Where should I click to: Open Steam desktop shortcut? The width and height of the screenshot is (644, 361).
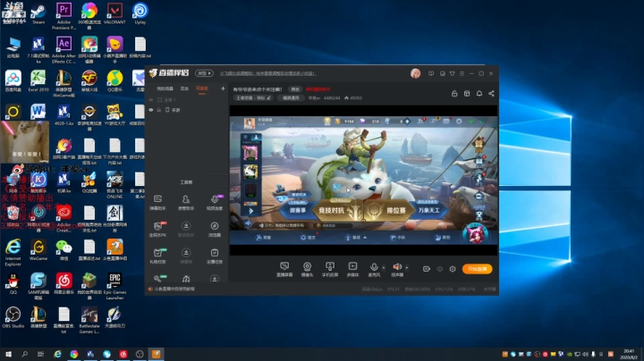click(x=38, y=14)
